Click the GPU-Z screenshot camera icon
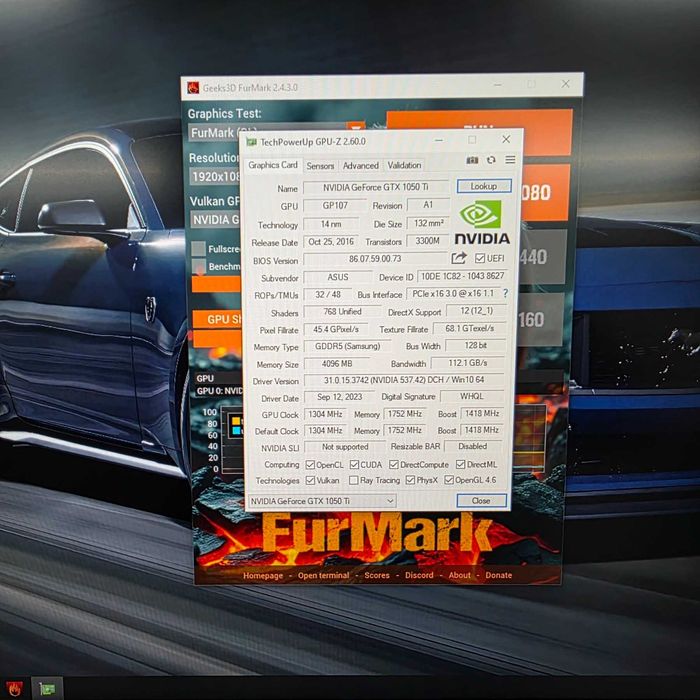 472,160
